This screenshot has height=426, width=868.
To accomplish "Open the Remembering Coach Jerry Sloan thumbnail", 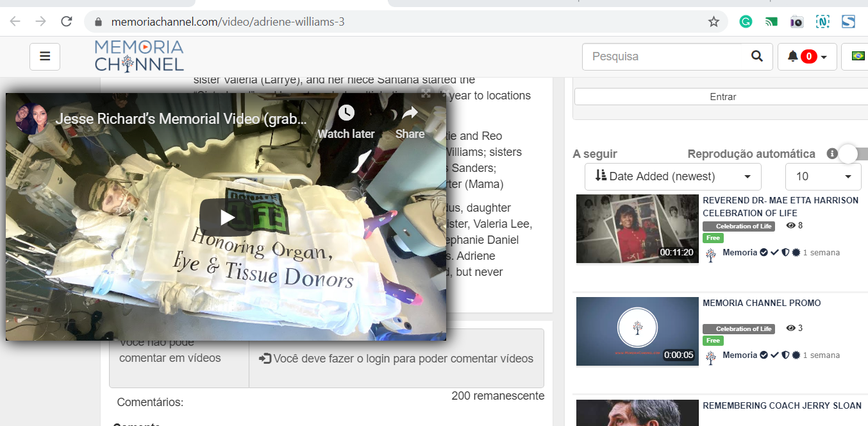I will coord(637,413).
